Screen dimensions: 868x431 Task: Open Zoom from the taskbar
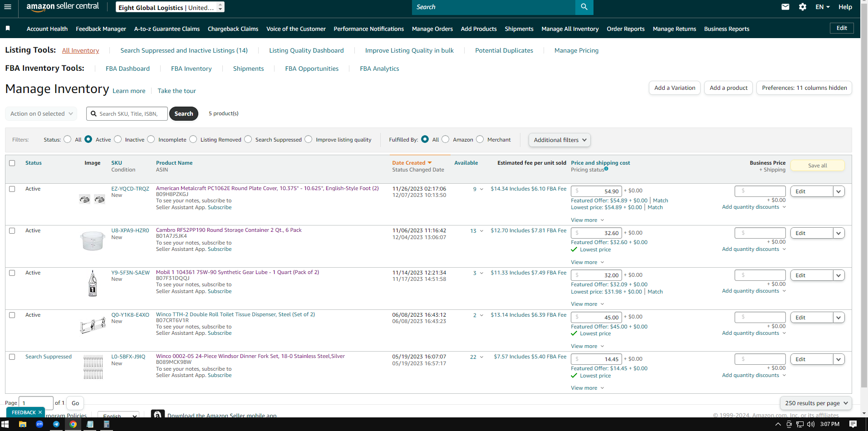39,424
